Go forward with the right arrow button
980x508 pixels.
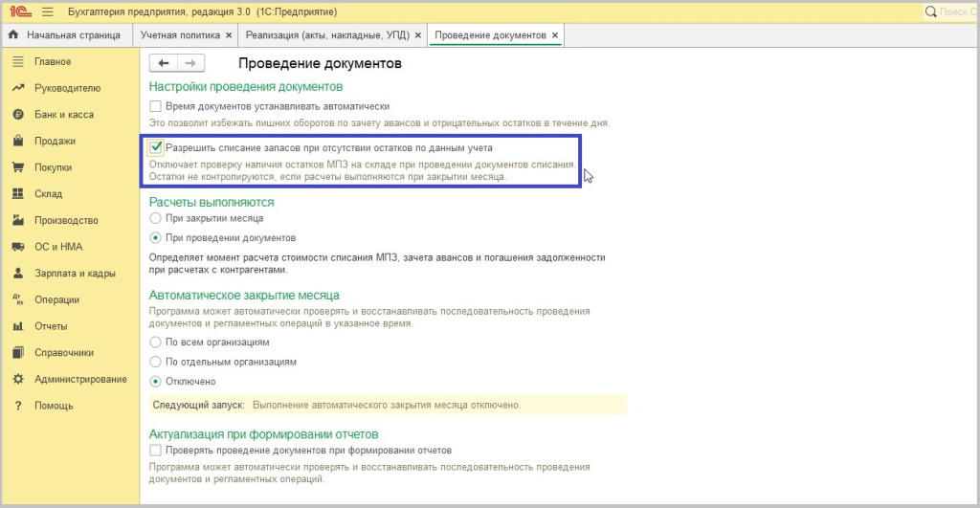(190, 63)
